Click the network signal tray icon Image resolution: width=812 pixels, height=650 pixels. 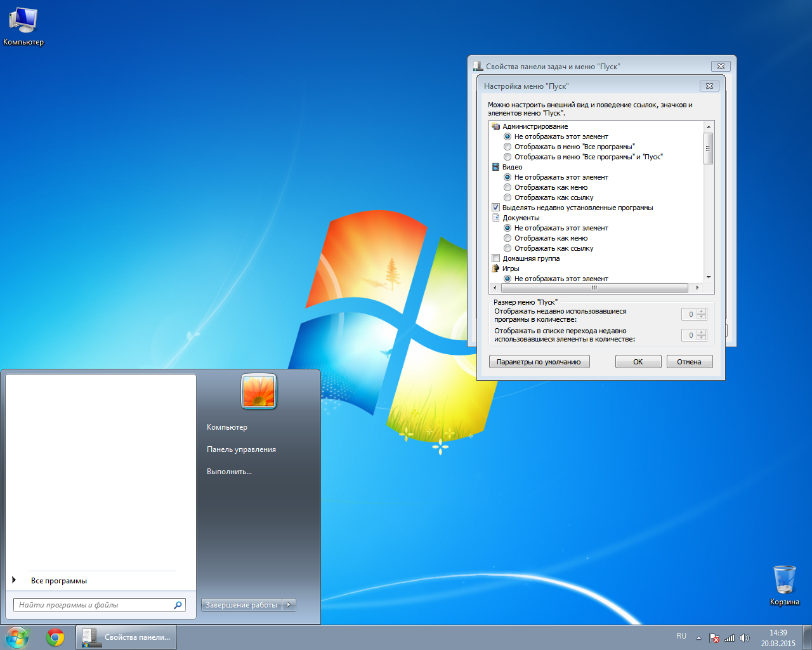(730, 638)
